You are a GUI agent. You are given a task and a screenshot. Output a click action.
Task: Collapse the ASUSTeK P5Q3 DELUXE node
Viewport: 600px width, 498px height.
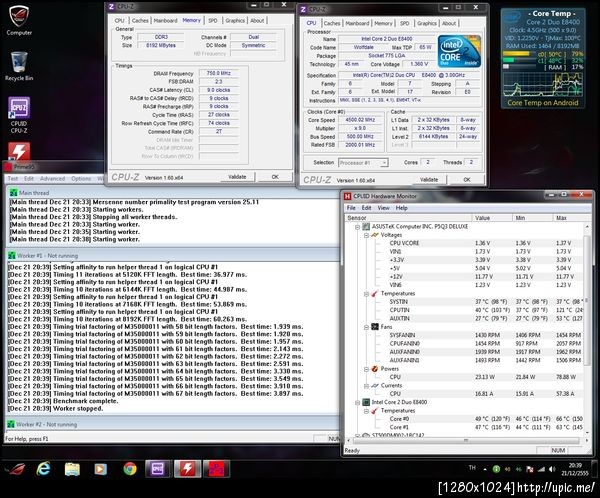point(357,227)
